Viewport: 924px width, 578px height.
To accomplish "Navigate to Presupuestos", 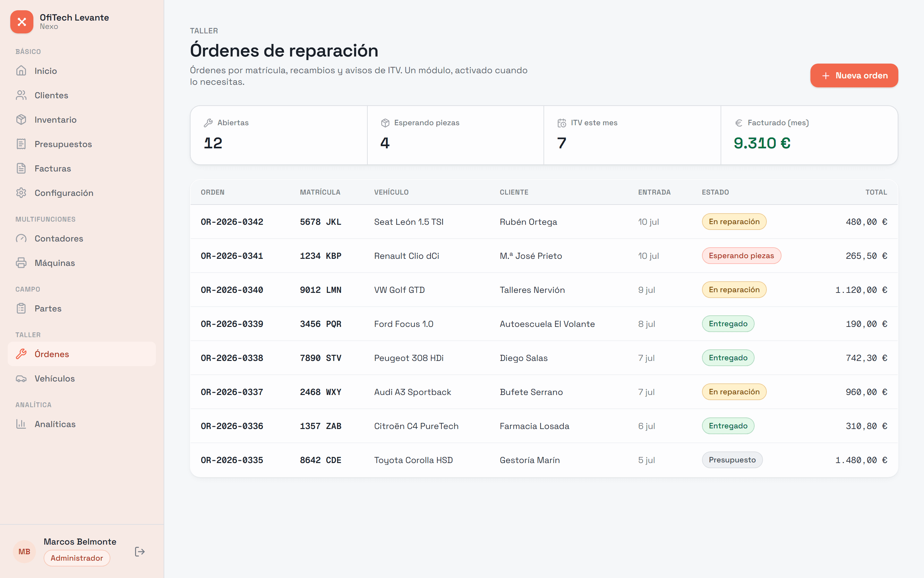I will 82,144.
